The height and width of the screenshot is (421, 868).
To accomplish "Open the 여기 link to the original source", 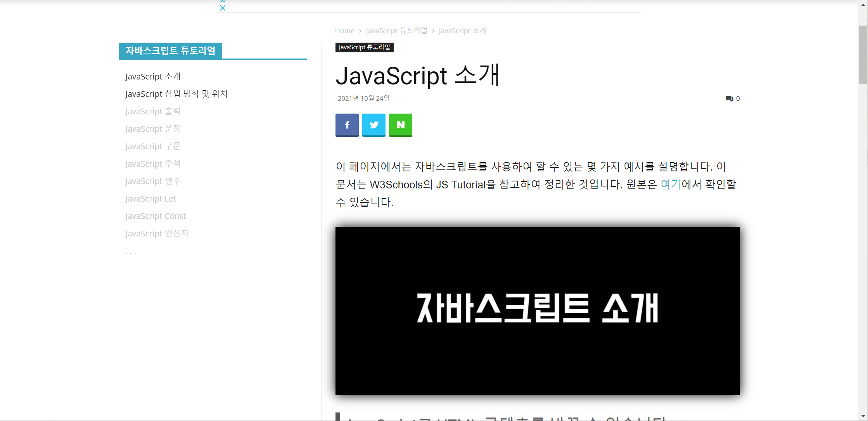I will (671, 184).
